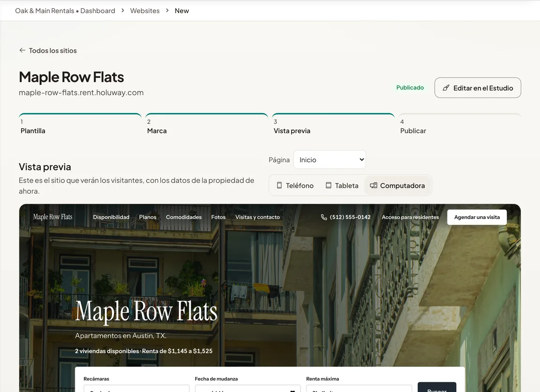540x392 pixels.
Task: Click the Recámaras field label
Action: (x=97, y=378)
